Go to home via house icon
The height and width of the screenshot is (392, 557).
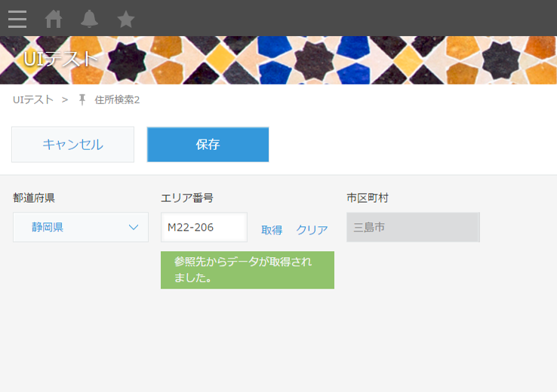pyautogui.click(x=54, y=19)
